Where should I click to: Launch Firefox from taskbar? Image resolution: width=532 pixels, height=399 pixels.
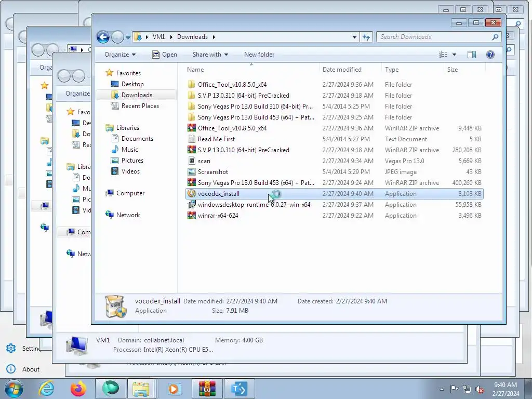(78, 389)
